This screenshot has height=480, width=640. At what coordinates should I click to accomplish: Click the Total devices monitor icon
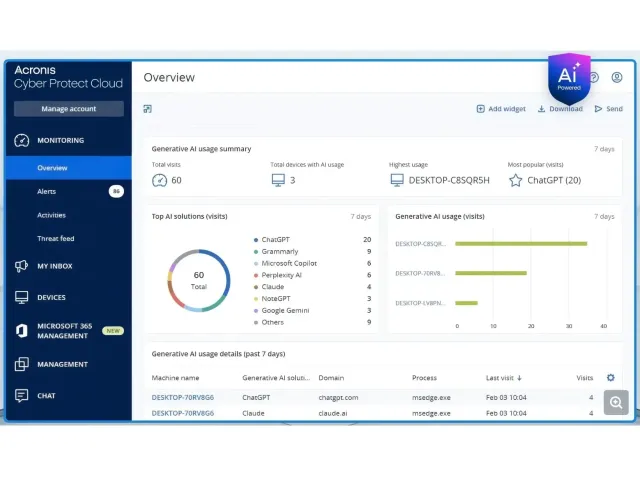point(278,180)
